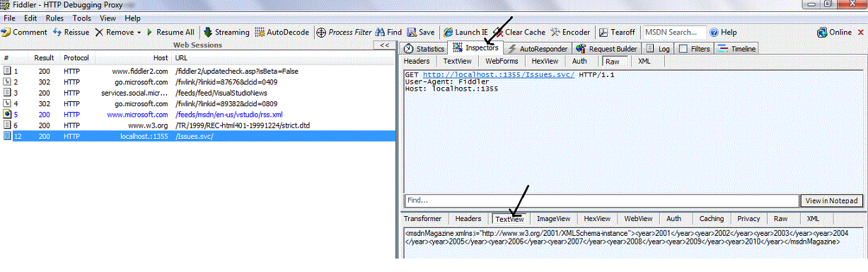Screen dimensions: 868x272
Task: Select response WebView tab
Action: [638, 219]
